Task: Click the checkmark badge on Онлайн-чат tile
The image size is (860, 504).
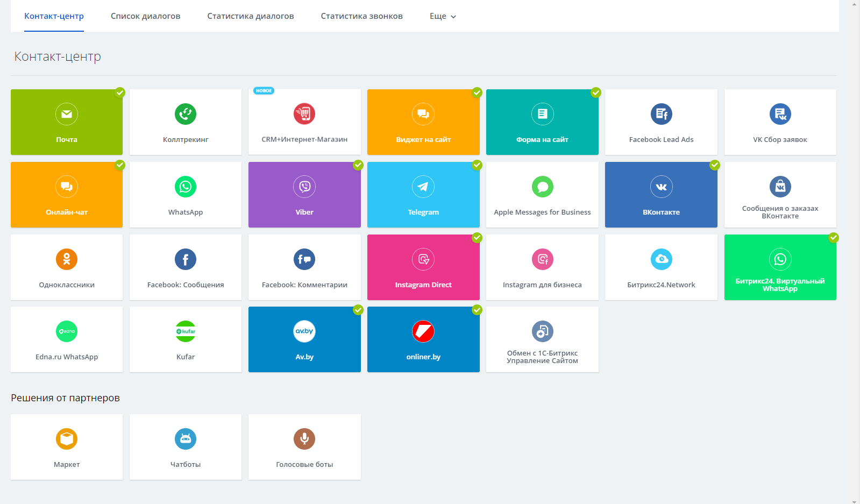Action: pos(120,165)
